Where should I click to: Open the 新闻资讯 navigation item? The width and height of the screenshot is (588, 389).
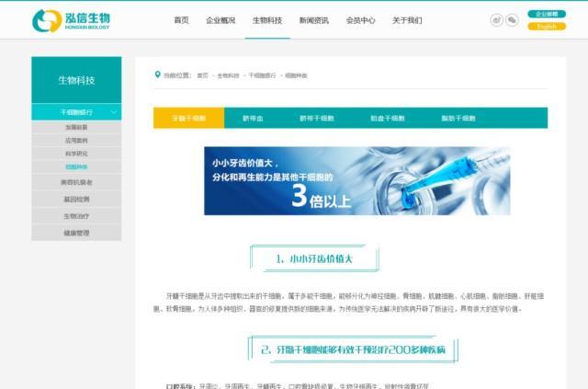coord(314,20)
